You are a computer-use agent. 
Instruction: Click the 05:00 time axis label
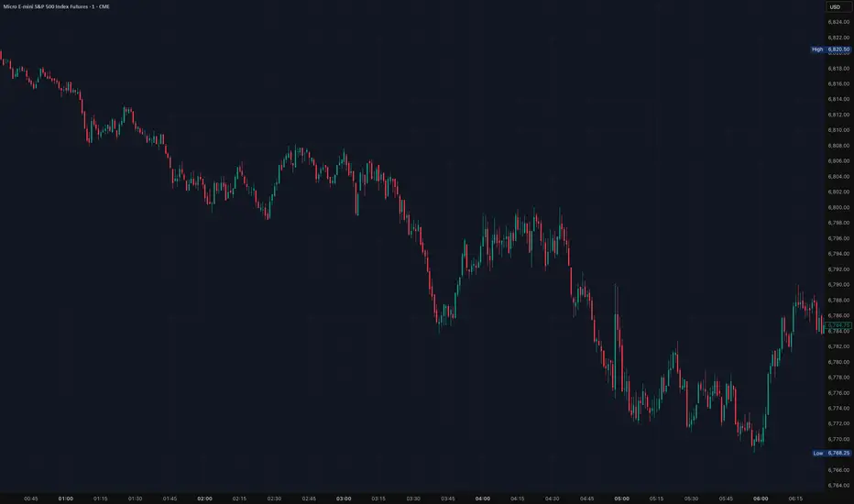point(621,499)
